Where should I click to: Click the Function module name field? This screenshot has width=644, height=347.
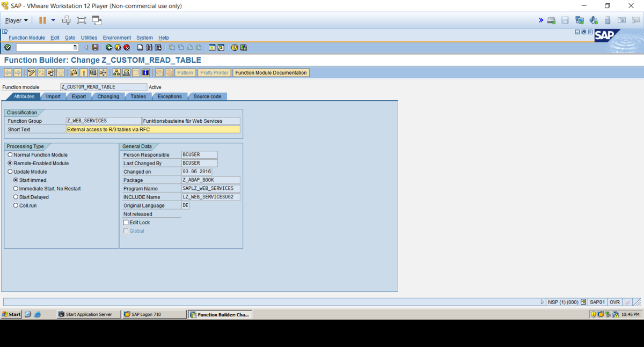tap(104, 87)
